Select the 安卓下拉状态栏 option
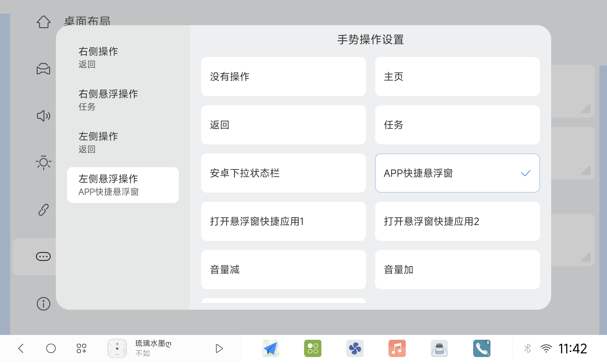607x364 pixels. point(283,173)
